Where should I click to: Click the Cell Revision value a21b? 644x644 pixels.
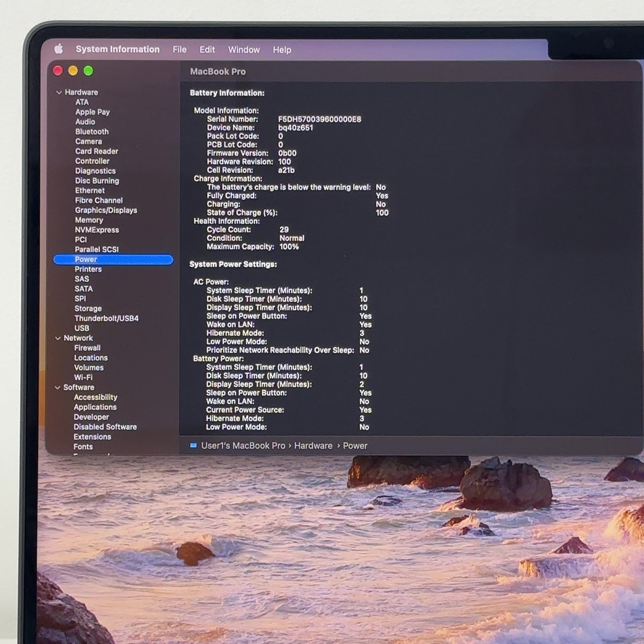[286, 170]
